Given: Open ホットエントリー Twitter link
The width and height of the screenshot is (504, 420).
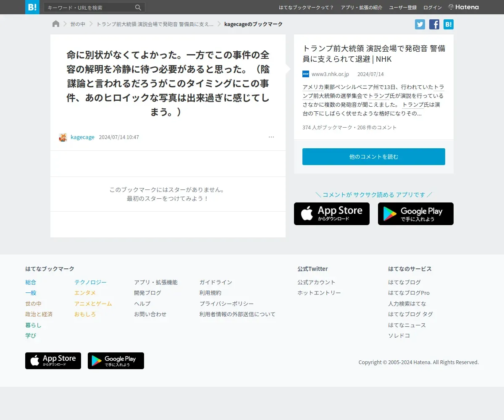Looking at the screenshot, I should point(319,293).
